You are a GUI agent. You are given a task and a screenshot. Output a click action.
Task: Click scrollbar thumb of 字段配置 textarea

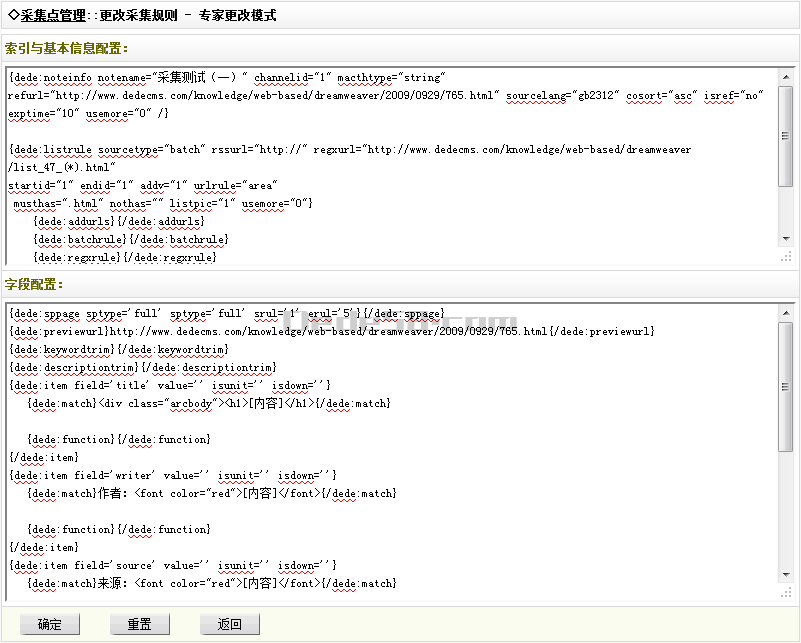[785, 385]
